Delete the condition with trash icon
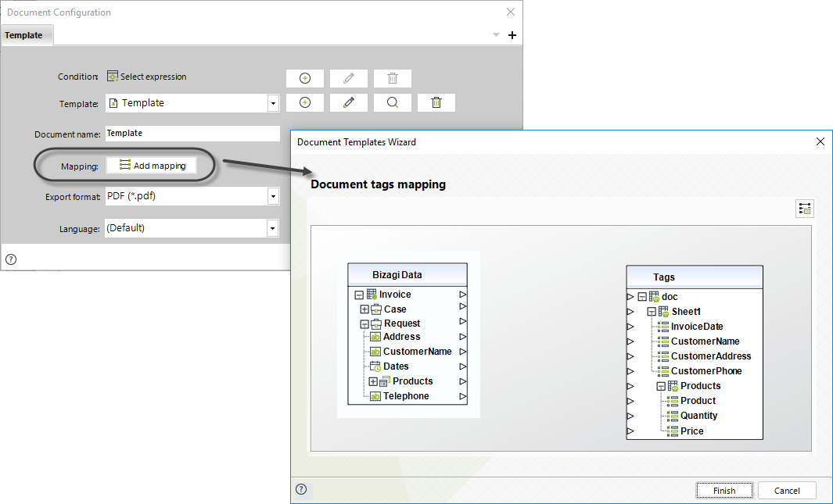The image size is (833, 504). pyautogui.click(x=393, y=78)
